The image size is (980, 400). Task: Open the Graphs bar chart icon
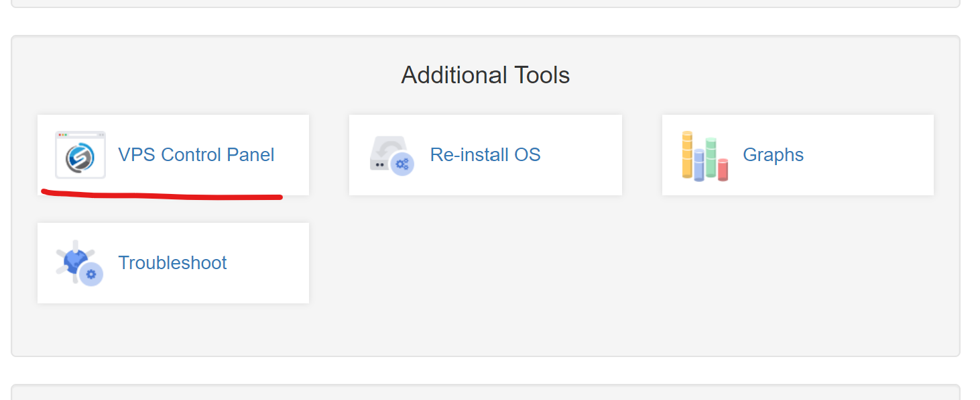click(705, 155)
